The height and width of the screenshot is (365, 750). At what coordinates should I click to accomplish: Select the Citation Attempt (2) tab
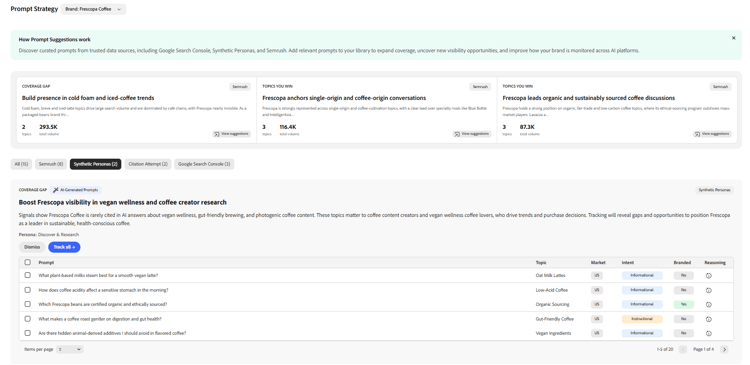(148, 164)
